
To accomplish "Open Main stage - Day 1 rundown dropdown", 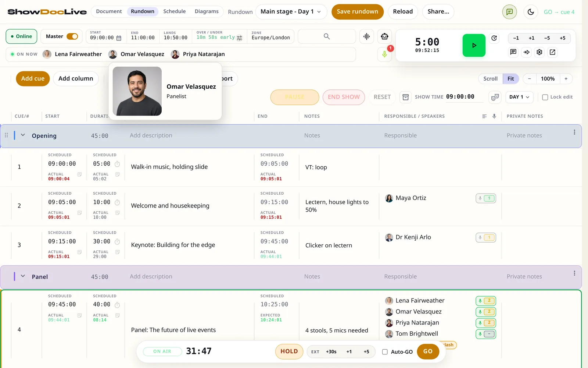I will click(290, 12).
